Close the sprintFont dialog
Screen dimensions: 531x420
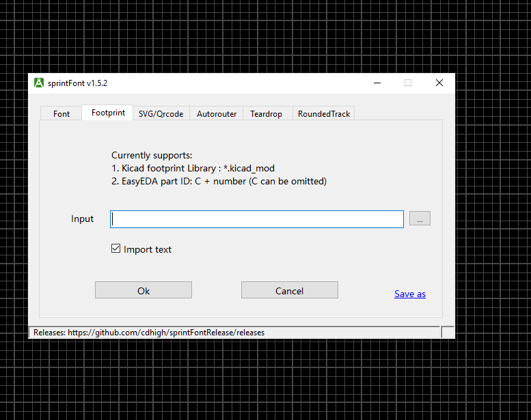coord(439,83)
